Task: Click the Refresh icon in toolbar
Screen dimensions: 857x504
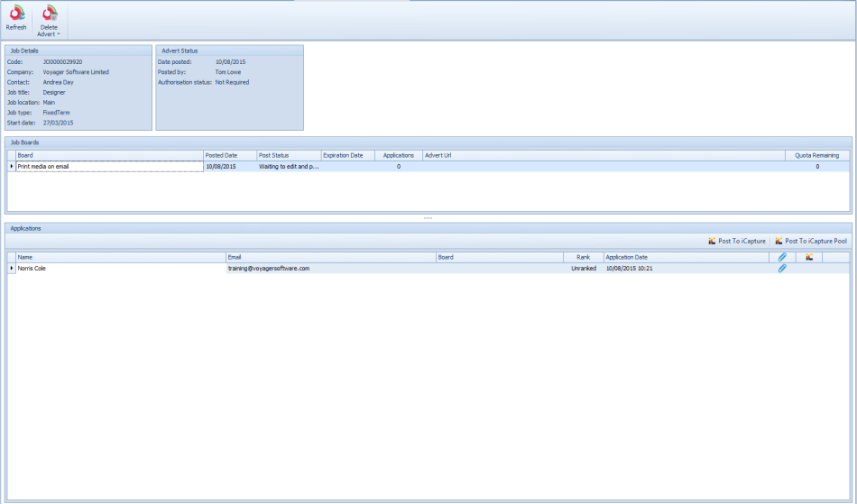Action: pos(16,13)
